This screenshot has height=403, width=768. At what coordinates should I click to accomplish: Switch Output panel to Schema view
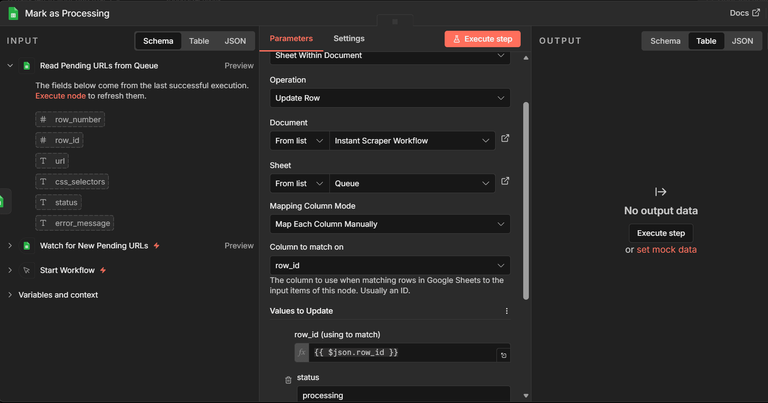[x=665, y=41]
